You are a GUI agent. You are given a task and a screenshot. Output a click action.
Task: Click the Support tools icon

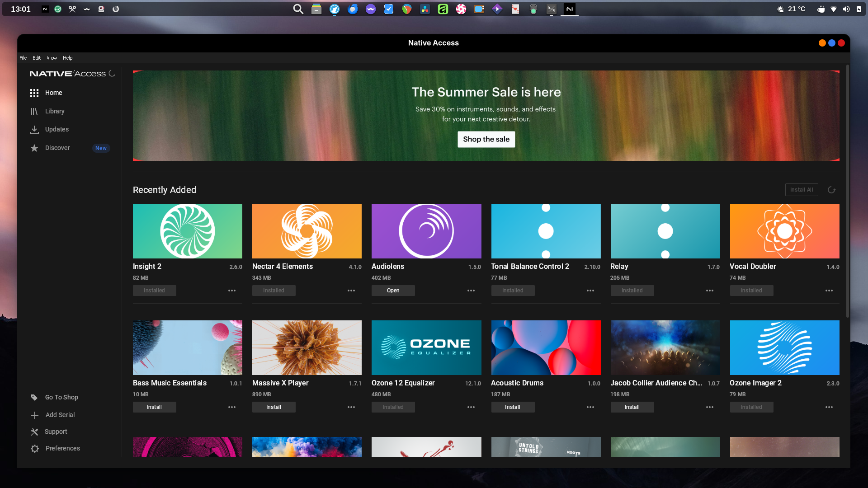(34, 432)
